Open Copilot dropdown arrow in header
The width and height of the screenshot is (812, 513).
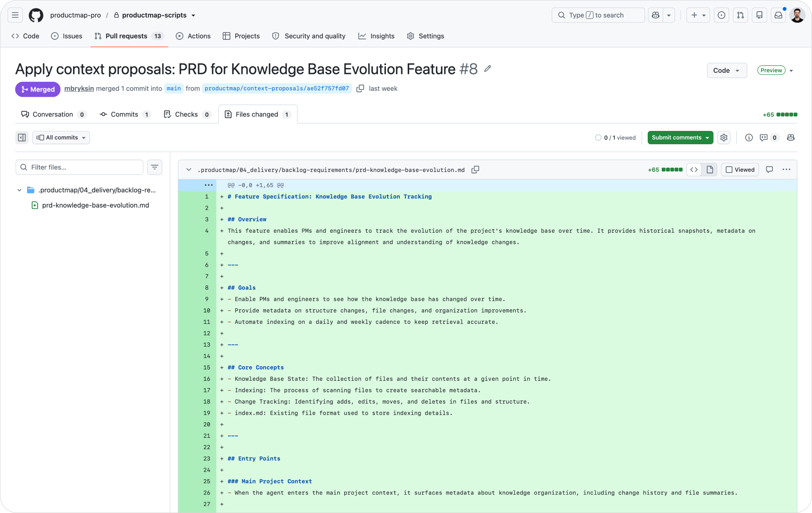tap(669, 15)
